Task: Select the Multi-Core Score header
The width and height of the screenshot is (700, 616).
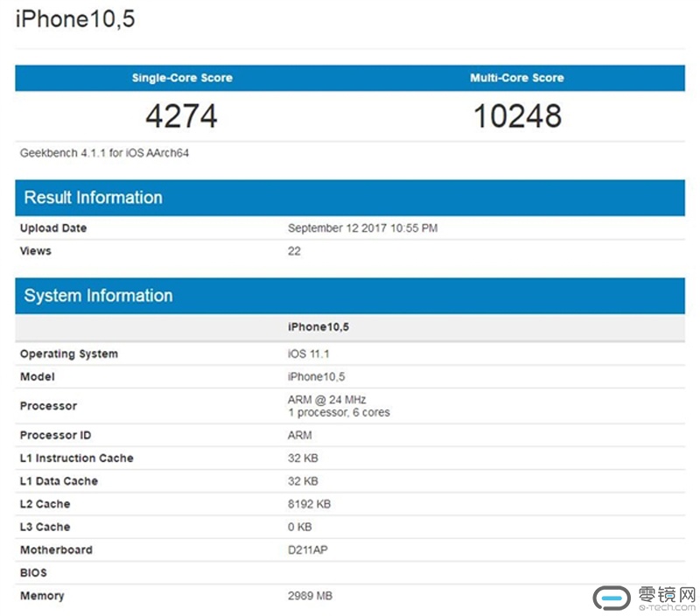Action: point(517,78)
